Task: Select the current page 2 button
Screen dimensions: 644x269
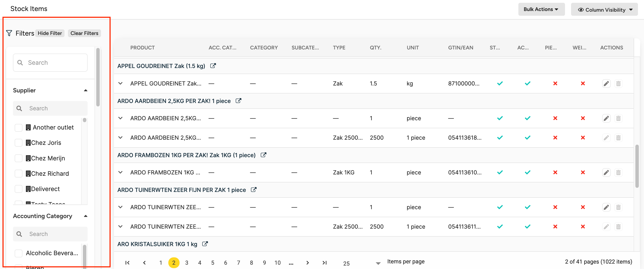Action: (x=174, y=263)
